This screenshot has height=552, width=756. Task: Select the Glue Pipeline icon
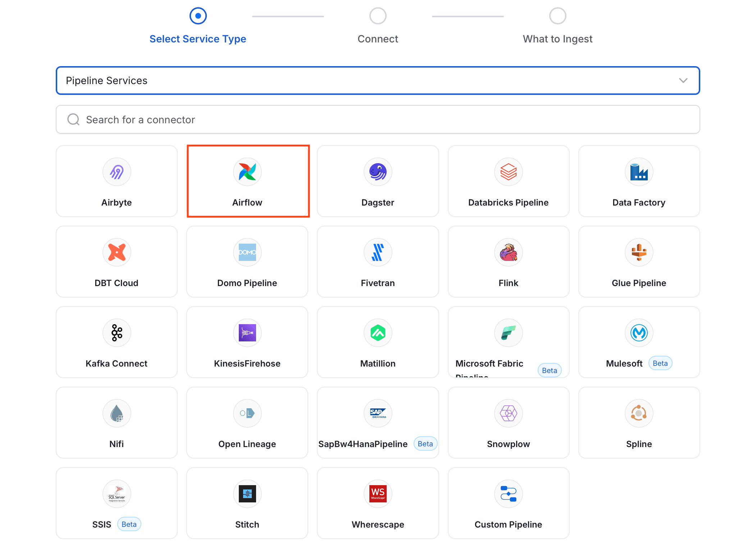(639, 252)
